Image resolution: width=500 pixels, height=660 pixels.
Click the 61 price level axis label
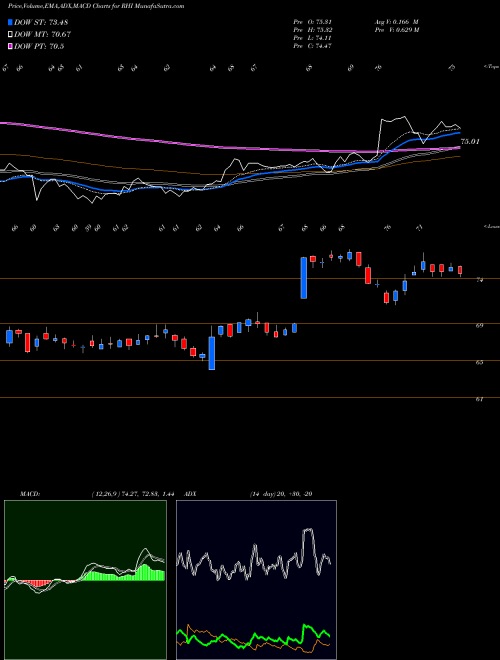479,399
